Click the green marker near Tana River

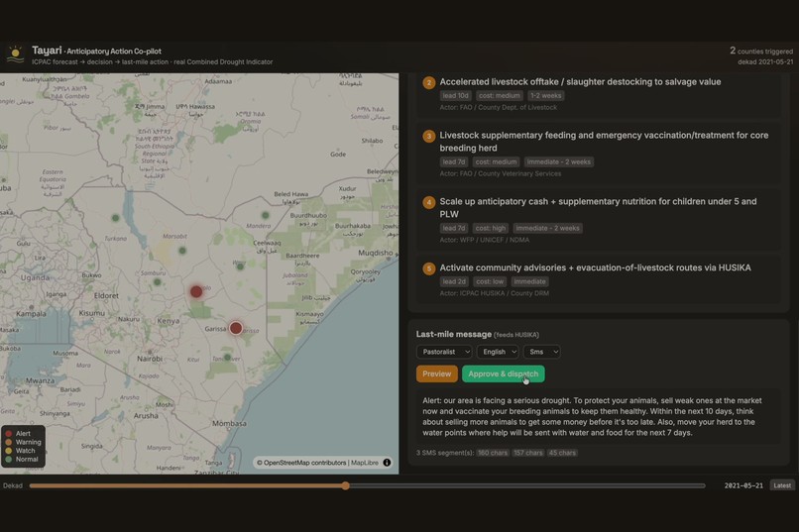point(227,358)
